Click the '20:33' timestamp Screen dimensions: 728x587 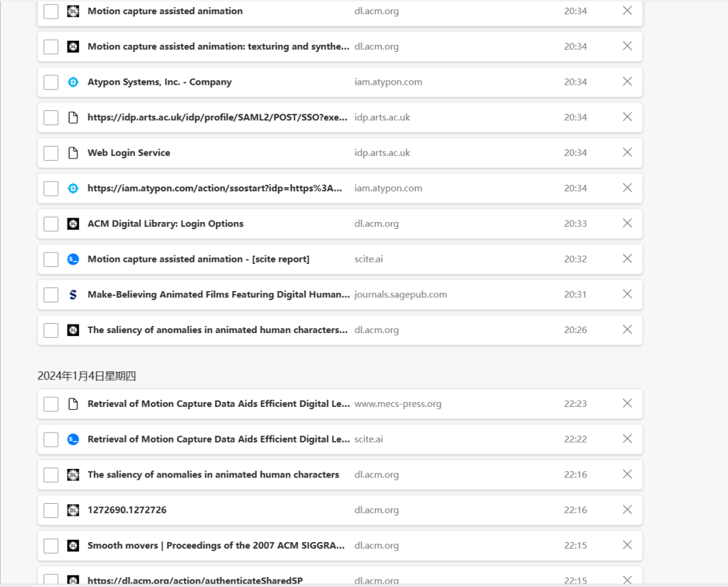pos(575,224)
